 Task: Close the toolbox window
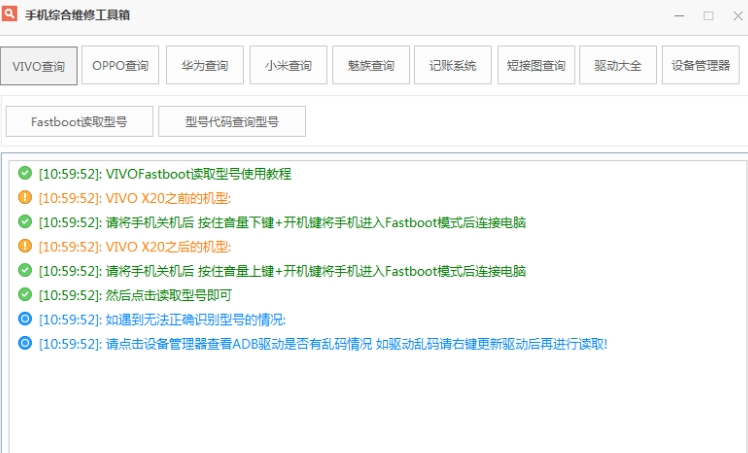738,16
